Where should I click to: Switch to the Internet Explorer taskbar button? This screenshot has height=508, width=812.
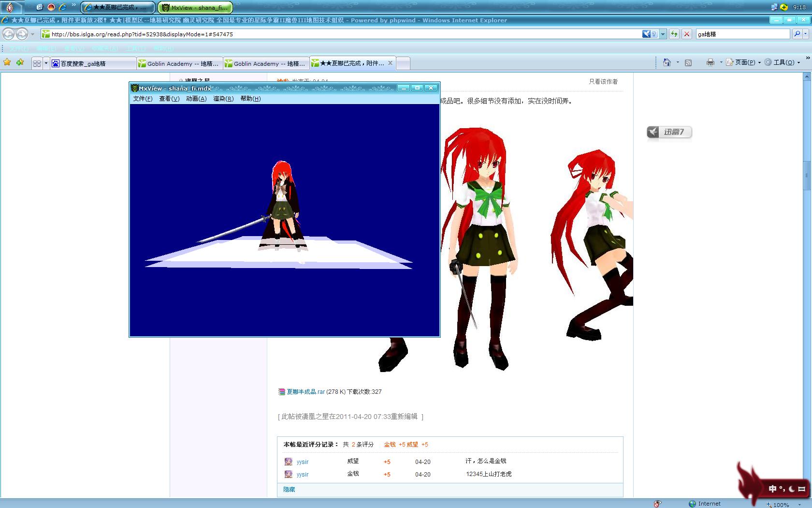coord(118,7)
